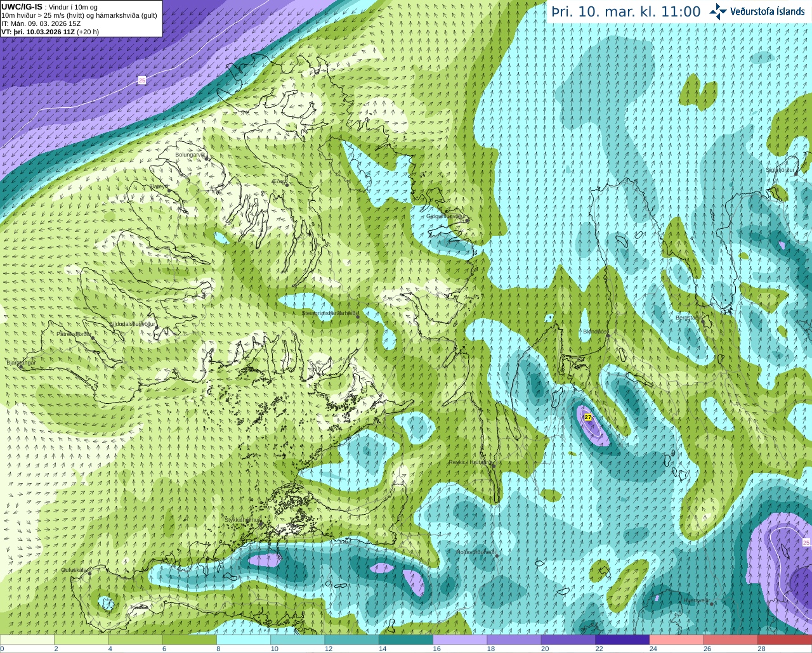Select the Stykkishólmur station label
The height and width of the screenshot is (653, 812).
pos(243,519)
